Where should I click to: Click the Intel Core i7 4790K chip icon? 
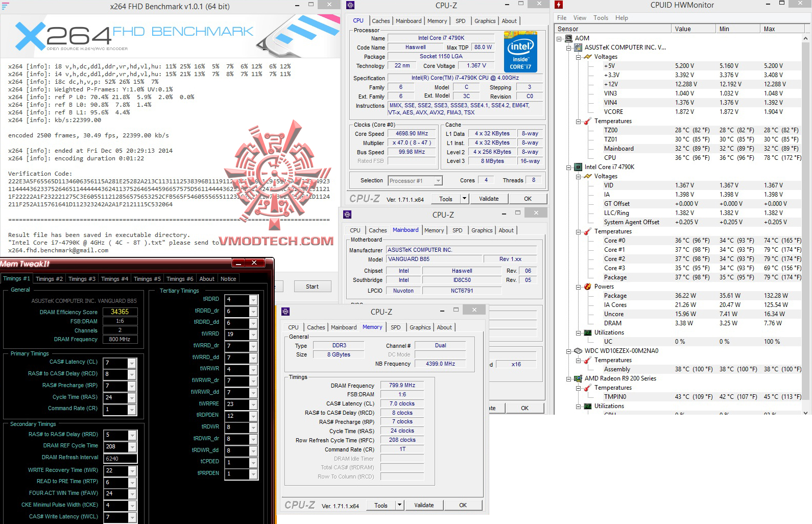click(x=578, y=167)
